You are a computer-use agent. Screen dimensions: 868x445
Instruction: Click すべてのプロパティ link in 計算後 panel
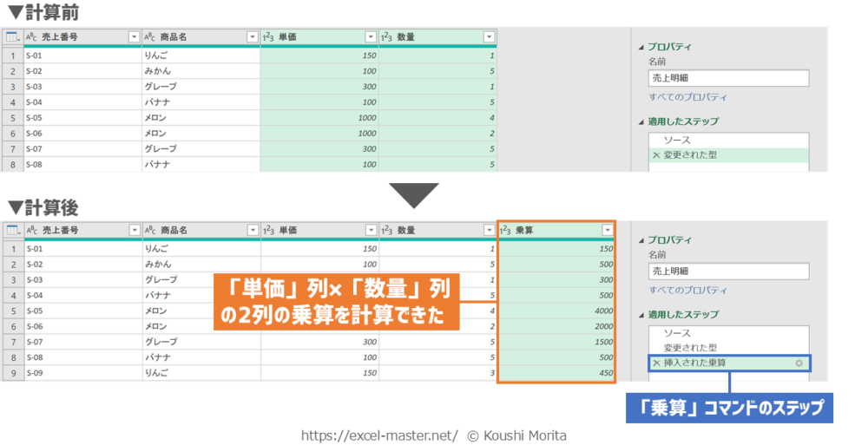coord(687,290)
